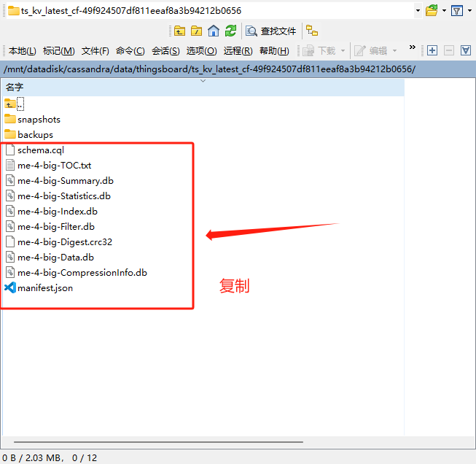476x464 pixels.
Task: Open the 远程(R) menu
Action: 238,51
